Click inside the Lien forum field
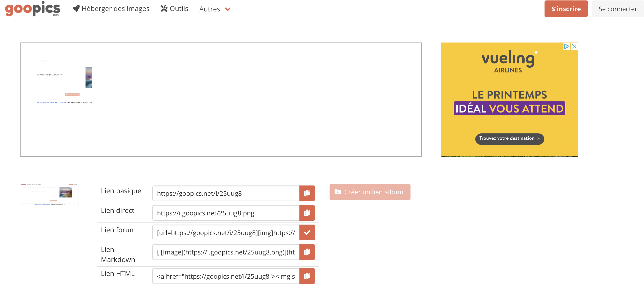Screen dimensions: 644x307 click(226, 232)
